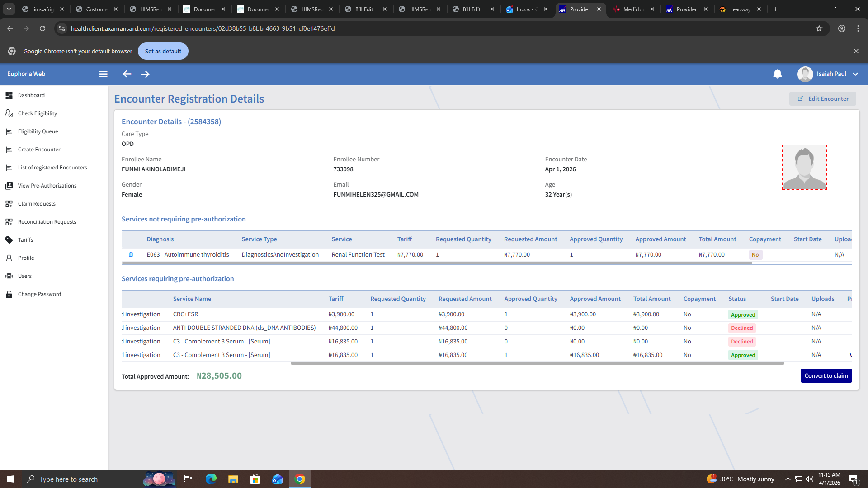Go to List of registered Encounters
868x488 pixels.
52,168
